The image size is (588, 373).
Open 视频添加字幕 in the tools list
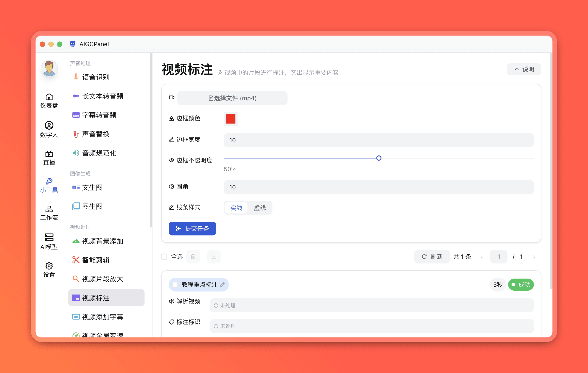point(106,317)
